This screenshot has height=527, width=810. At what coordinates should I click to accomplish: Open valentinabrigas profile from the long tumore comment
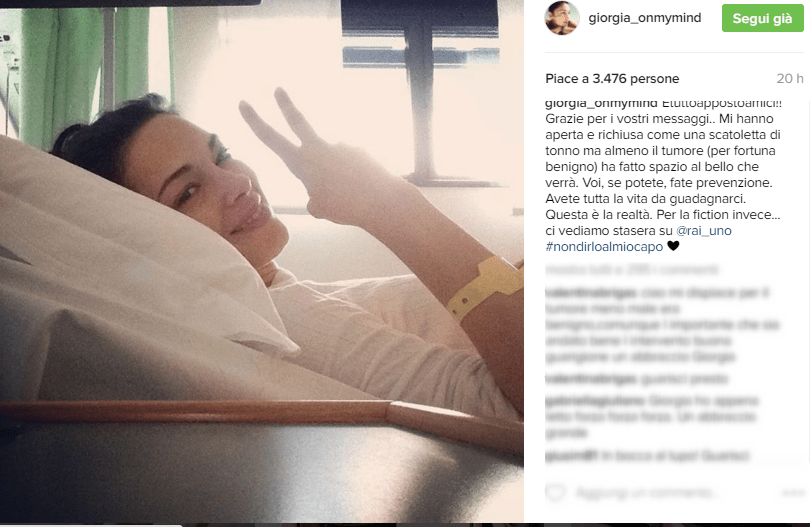pos(591,293)
